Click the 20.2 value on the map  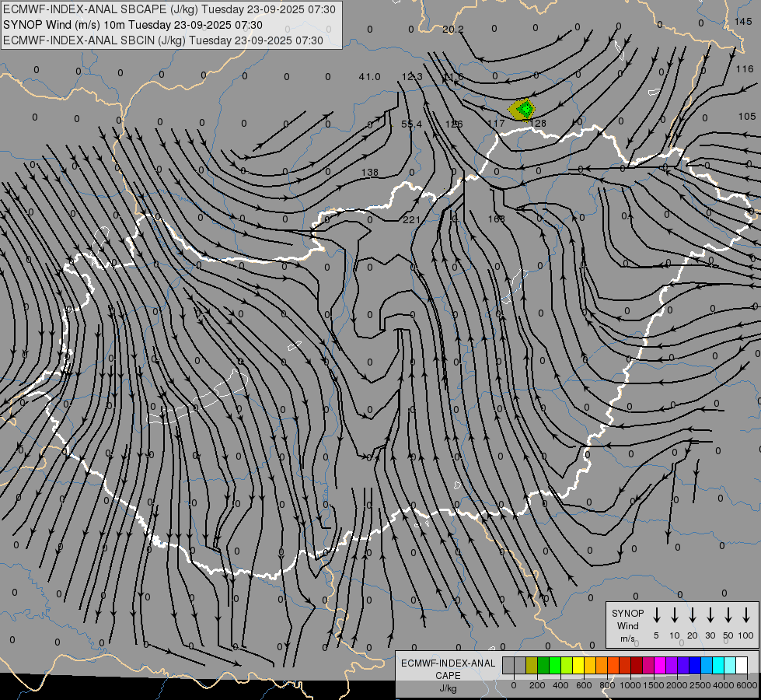tap(453, 30)
